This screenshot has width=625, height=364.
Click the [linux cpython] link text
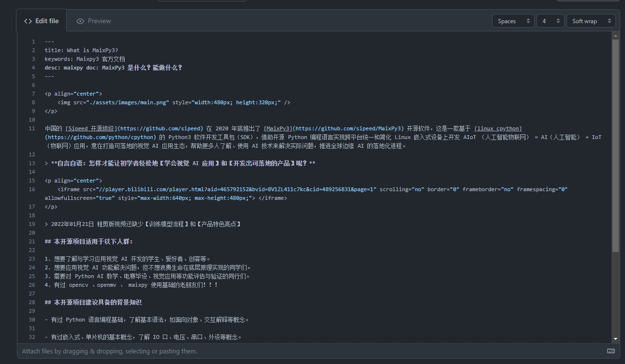click(498, 128)
